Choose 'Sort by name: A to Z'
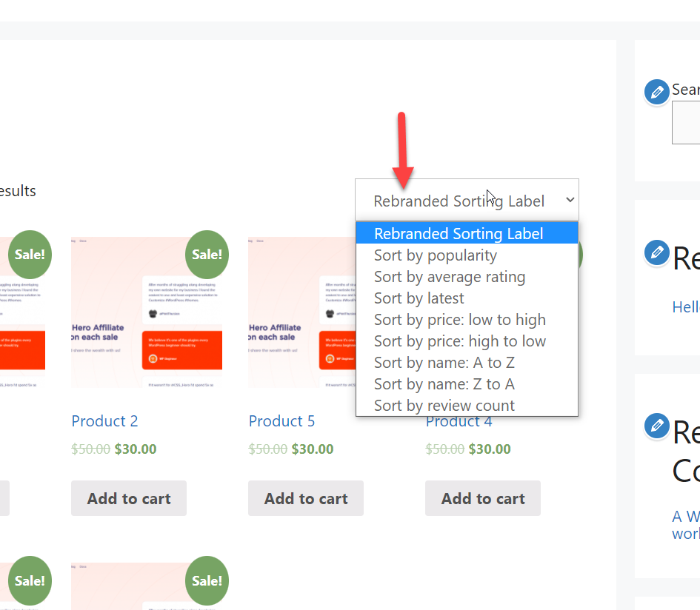The image size is (700, 610). pyautogui.click(x=467, y=362)
